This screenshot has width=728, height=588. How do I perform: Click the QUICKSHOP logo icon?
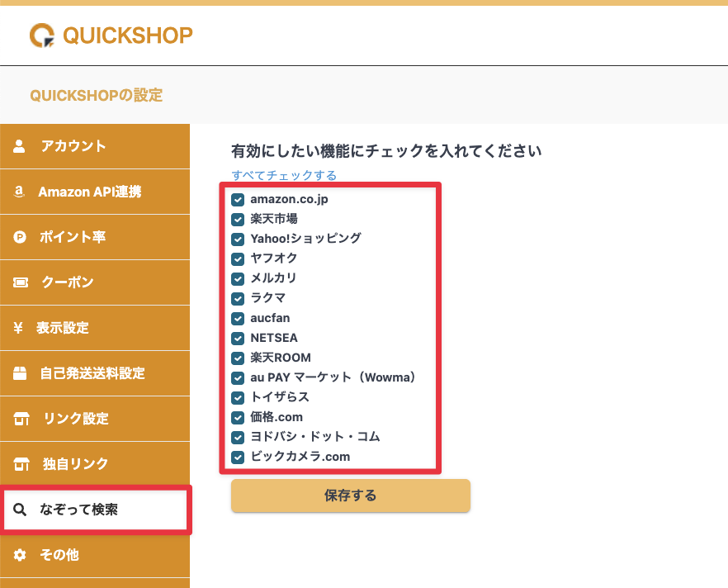coord(41,35)
